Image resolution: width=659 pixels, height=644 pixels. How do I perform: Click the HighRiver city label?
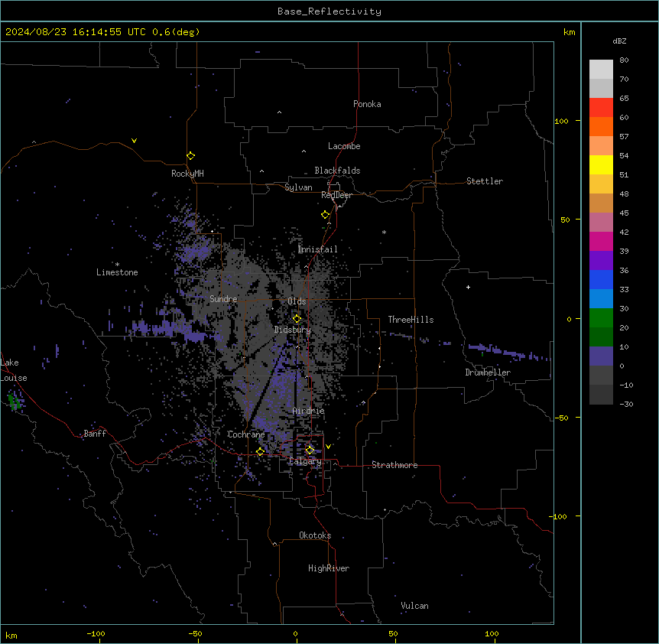[329, 568]
